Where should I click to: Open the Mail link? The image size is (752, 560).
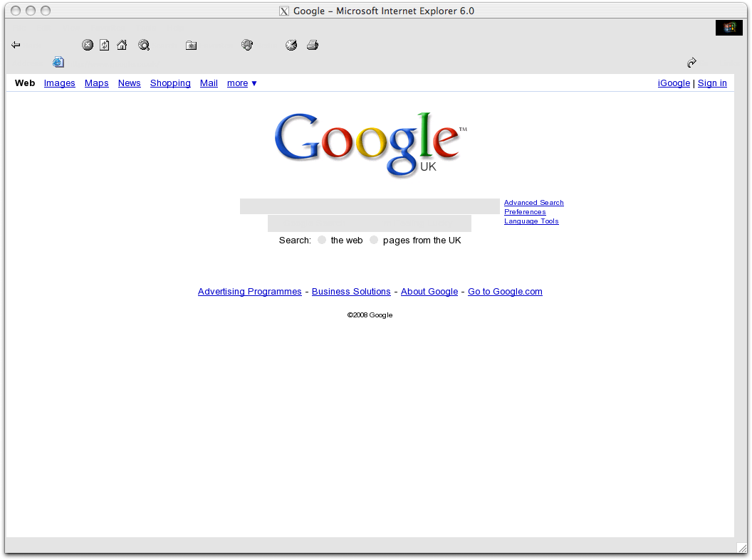click(x=209, y=83)
